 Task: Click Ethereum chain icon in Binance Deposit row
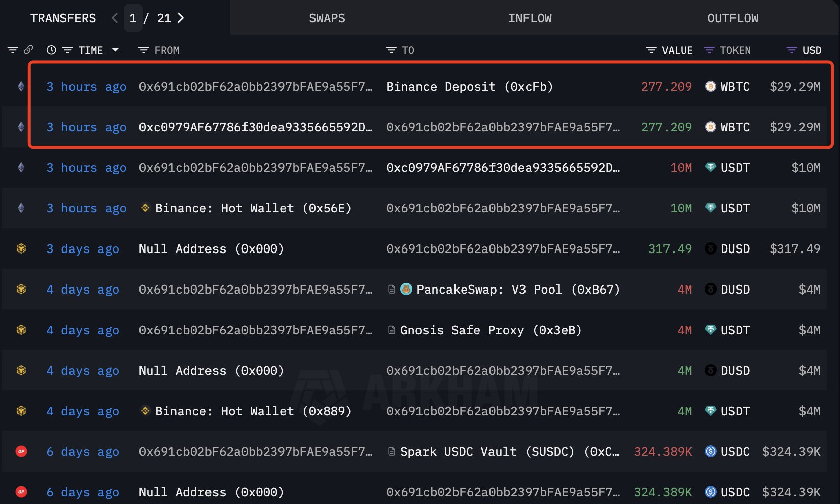pyautogui.click(x=21, y=86)
